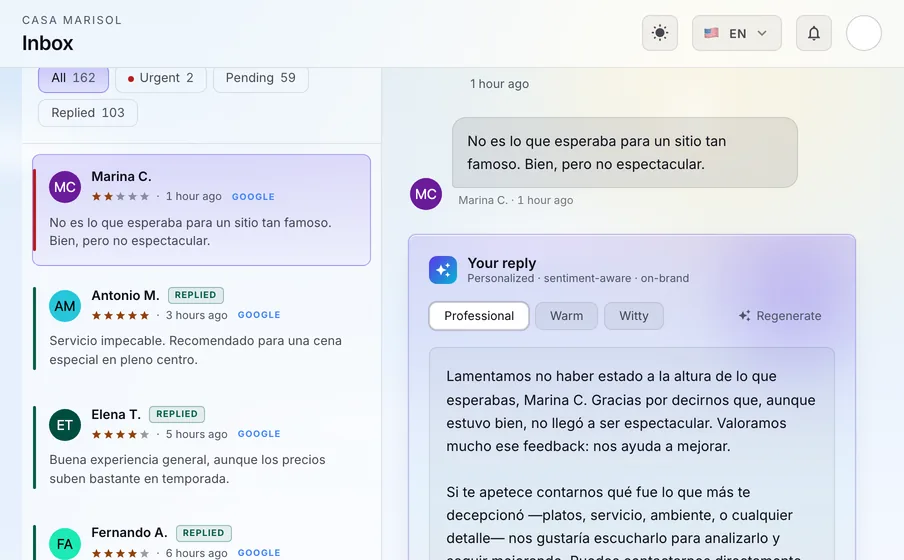
Task: Click GOOGLE source on Fernando A. review
Action: pyautogui.click(x=259, y=553)
